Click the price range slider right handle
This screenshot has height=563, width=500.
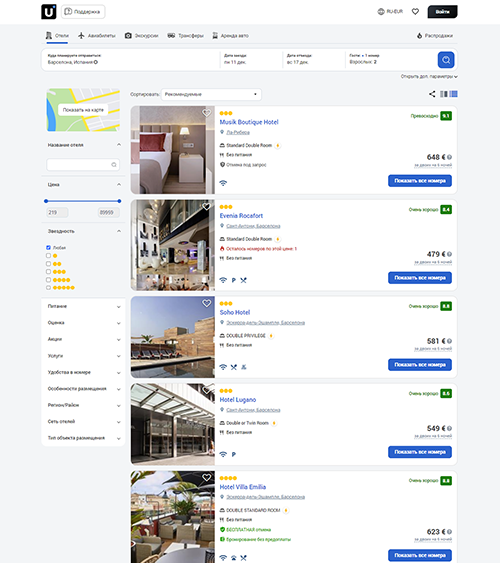[x=119, y=201]
